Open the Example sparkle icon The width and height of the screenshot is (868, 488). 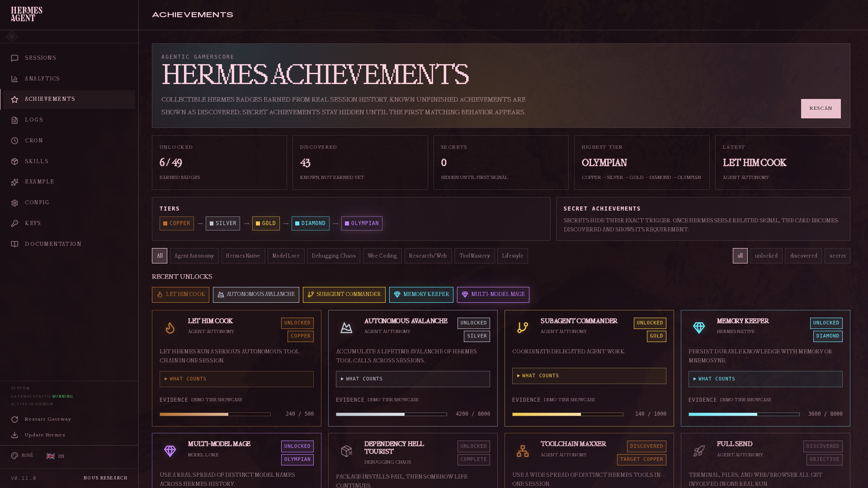(14, 182)
